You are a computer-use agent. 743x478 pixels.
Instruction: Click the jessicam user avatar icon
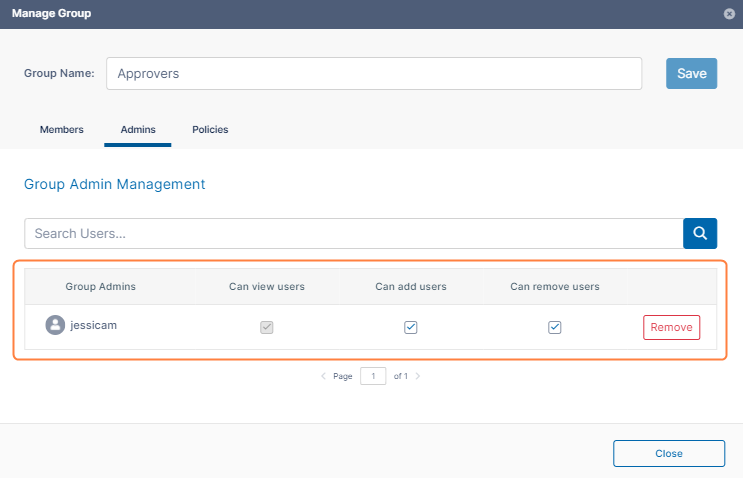coord(55,325)
